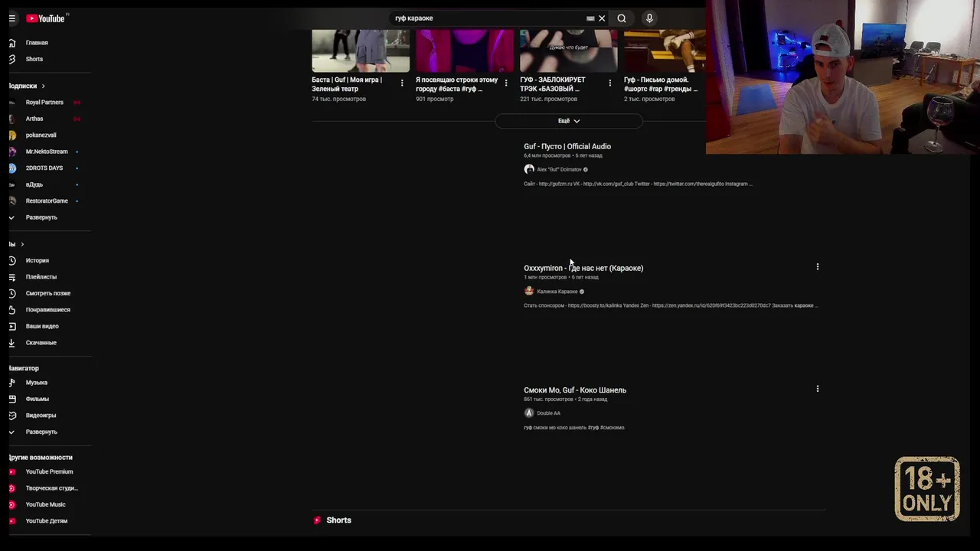Expand subscriptions list with Развернуть
980x551 pixels.
pos(41,217)
